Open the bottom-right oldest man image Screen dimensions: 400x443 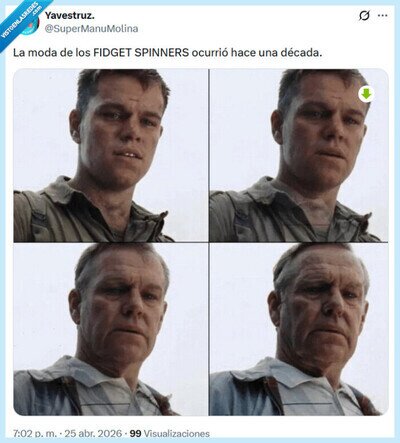299,329
